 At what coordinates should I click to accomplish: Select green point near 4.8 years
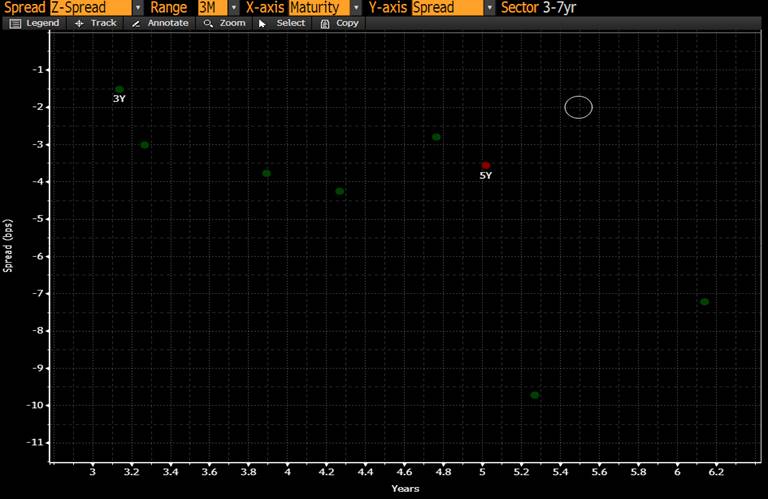tap(436, 137)
